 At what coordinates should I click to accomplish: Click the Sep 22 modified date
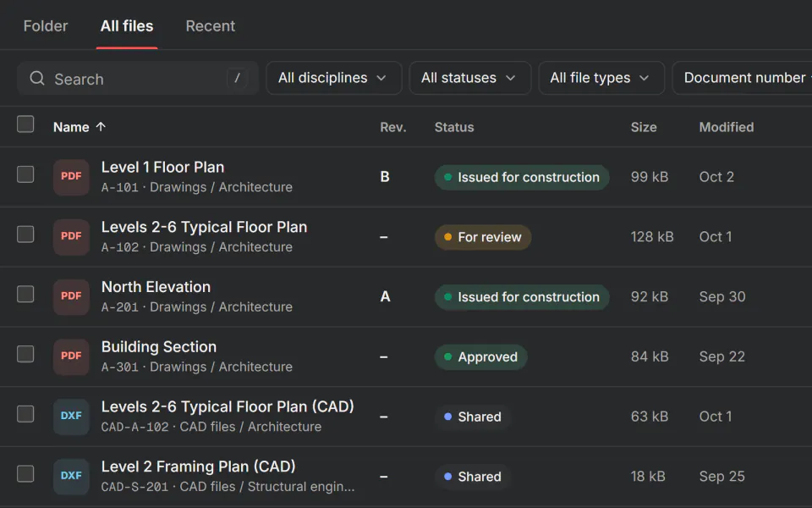coord(721,356)
